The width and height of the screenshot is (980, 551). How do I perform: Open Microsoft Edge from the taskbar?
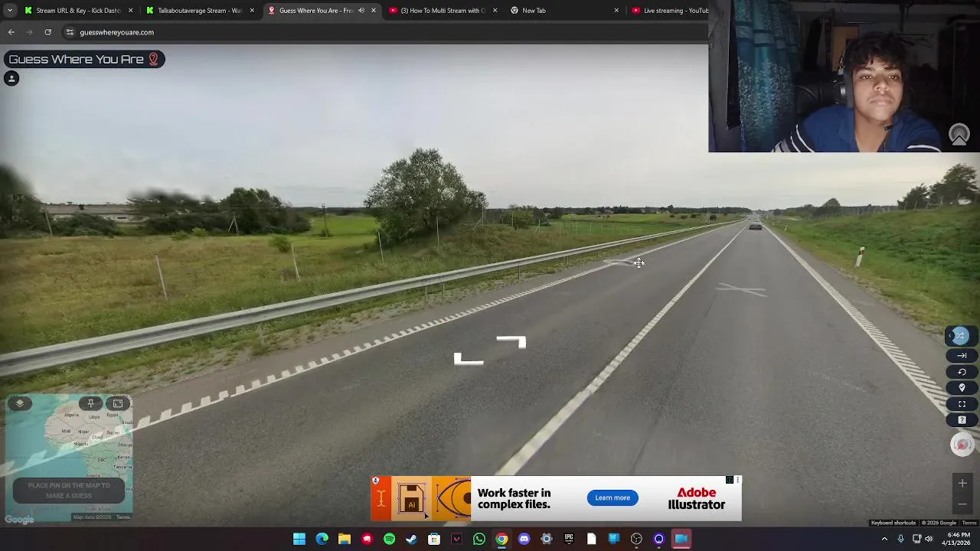tap(322, 539)
